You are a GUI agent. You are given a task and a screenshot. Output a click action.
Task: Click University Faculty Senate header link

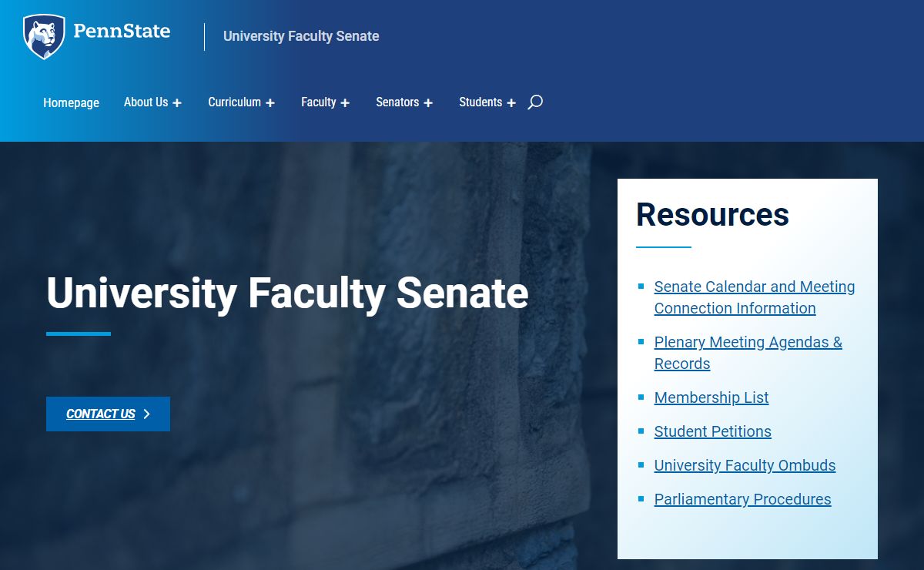301,36
